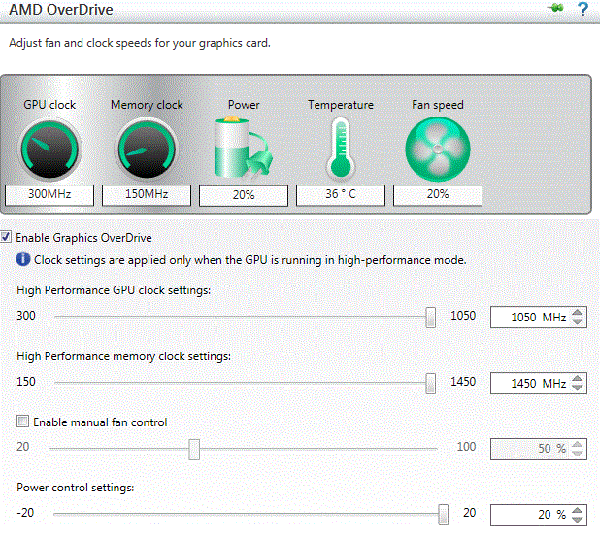
Task: Click the 1050 MHz GPU clock input field
Action: [x=528, y=318]
